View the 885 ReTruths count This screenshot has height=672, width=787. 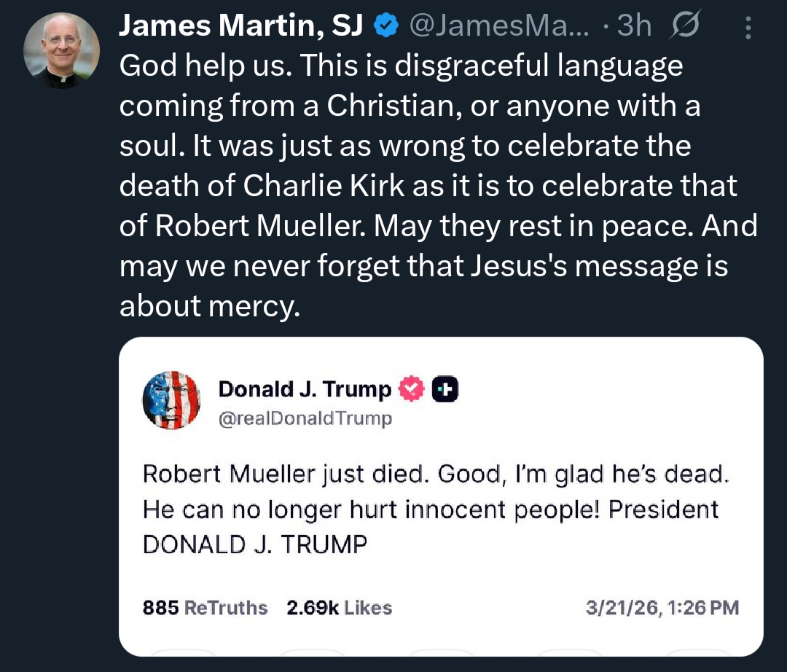205,608
